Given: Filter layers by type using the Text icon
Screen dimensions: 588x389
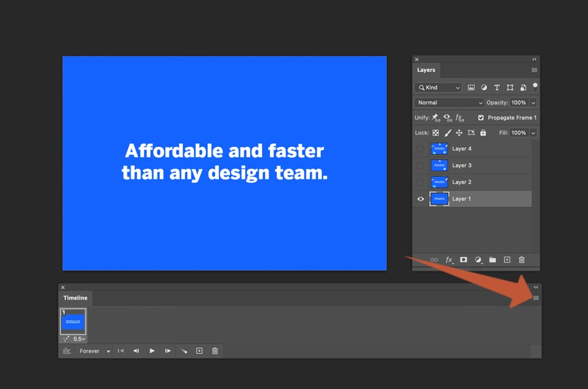Looking at the screenshot, I should pos(497,87).
